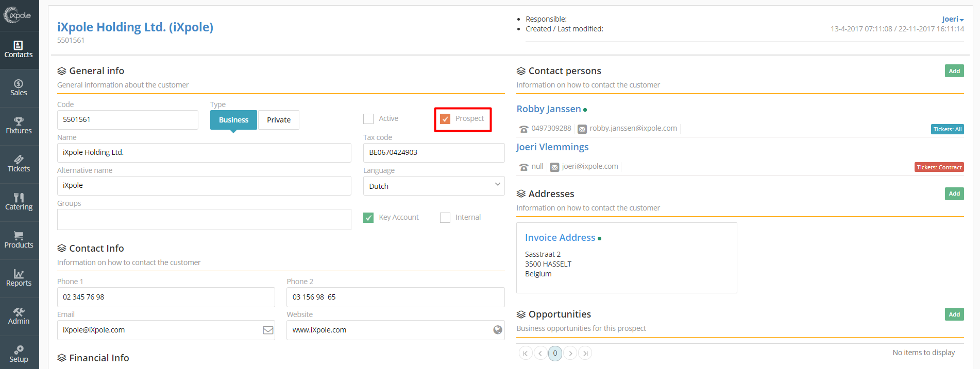Click email text robby.janssen@ixpole.com

coord(633,128)
